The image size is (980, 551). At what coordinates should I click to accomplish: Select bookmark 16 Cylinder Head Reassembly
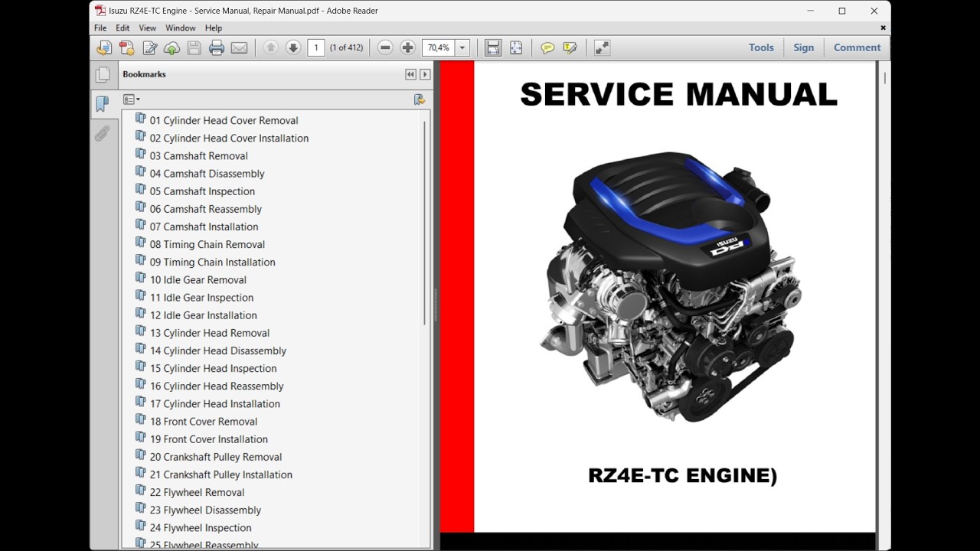pyautogui.click(x=216, y=386)
